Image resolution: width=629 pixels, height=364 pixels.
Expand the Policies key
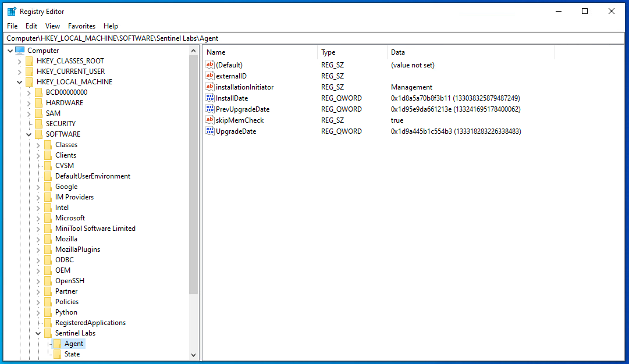pos(38,302)
